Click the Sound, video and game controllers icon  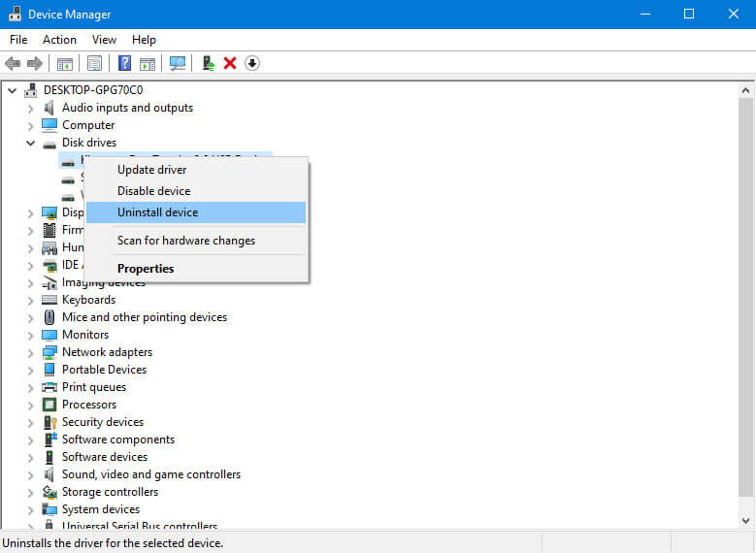point(49,474)
